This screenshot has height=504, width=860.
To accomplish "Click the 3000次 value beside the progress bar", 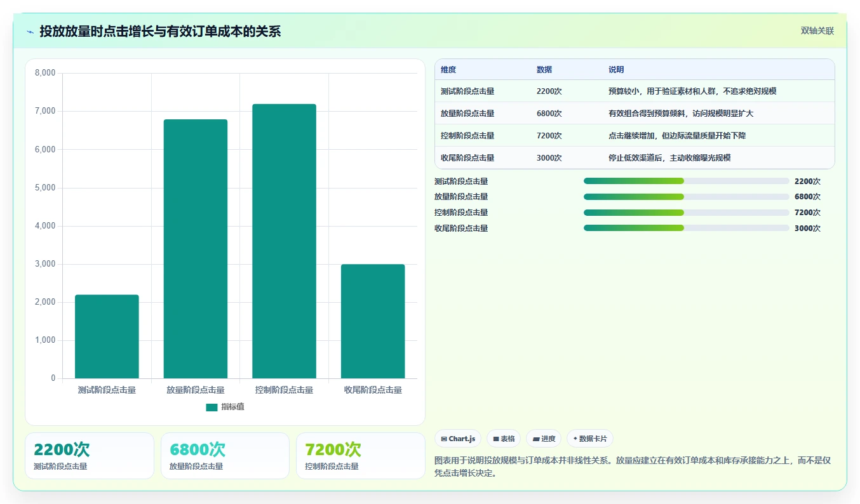I will (x=807, y=229).
